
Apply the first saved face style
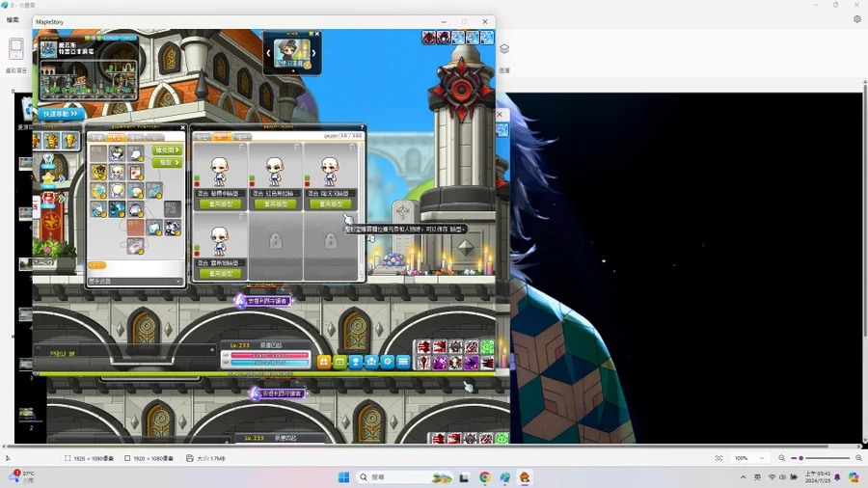(220, 204)
